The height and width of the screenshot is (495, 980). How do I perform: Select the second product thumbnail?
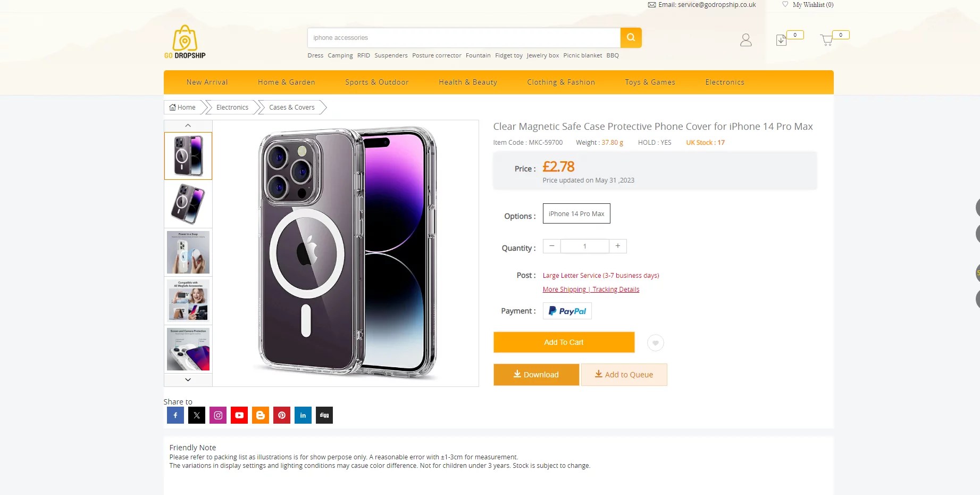188,204
